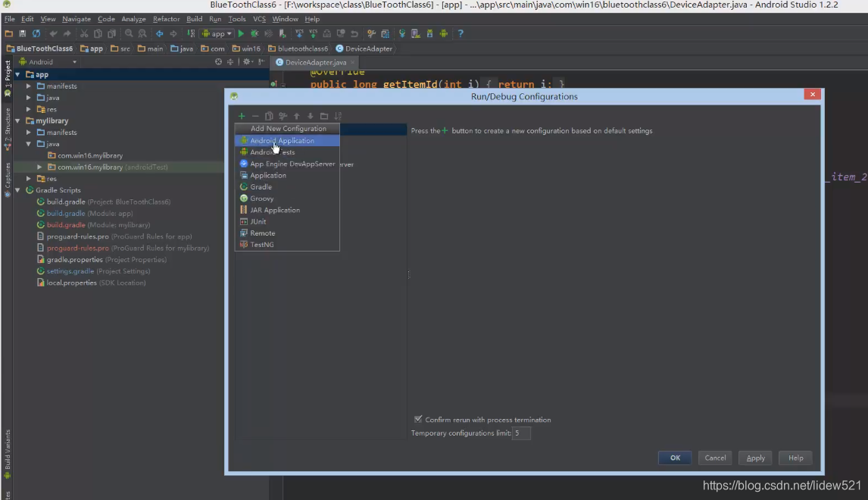Select App Engine DevAppServer entry
Viewport: 868px width, 500px height.
[287, 164]
